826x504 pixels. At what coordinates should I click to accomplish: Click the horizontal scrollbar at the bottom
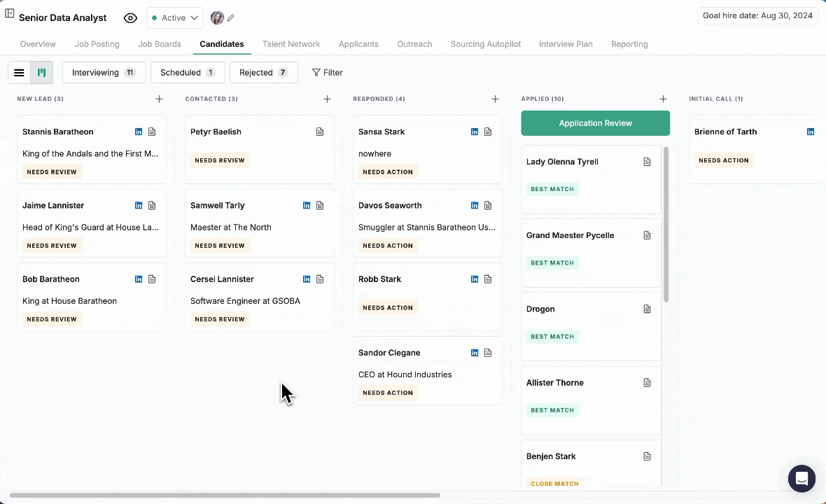click(x=224, y=495)
